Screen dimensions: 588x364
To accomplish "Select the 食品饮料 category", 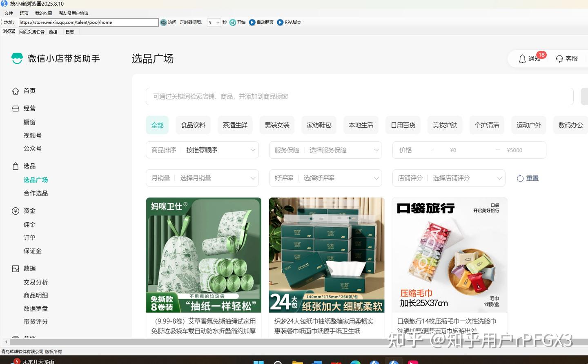I will point(193,125).
